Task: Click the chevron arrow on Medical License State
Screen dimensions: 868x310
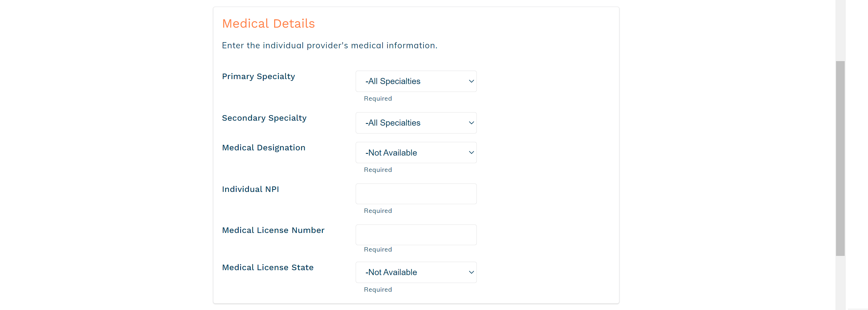Action: click(471, 272)
